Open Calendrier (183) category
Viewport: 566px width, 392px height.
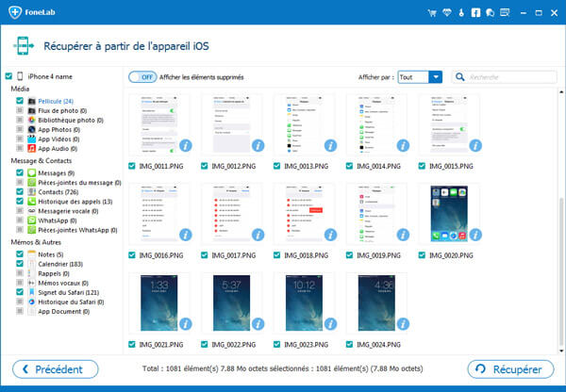coord(61,264)
